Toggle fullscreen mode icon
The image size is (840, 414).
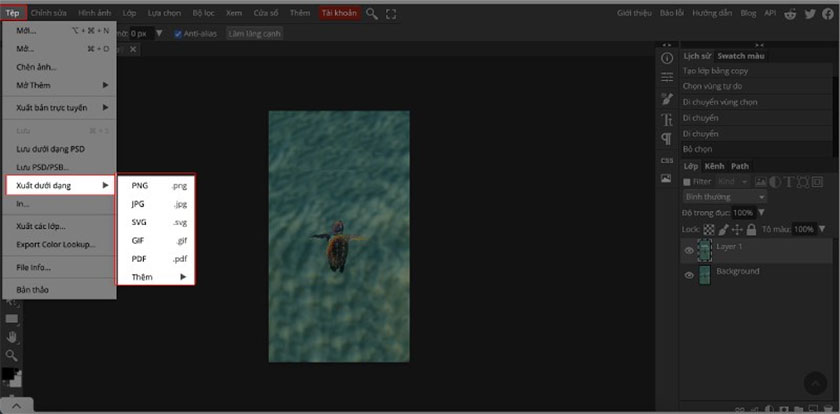390,14
